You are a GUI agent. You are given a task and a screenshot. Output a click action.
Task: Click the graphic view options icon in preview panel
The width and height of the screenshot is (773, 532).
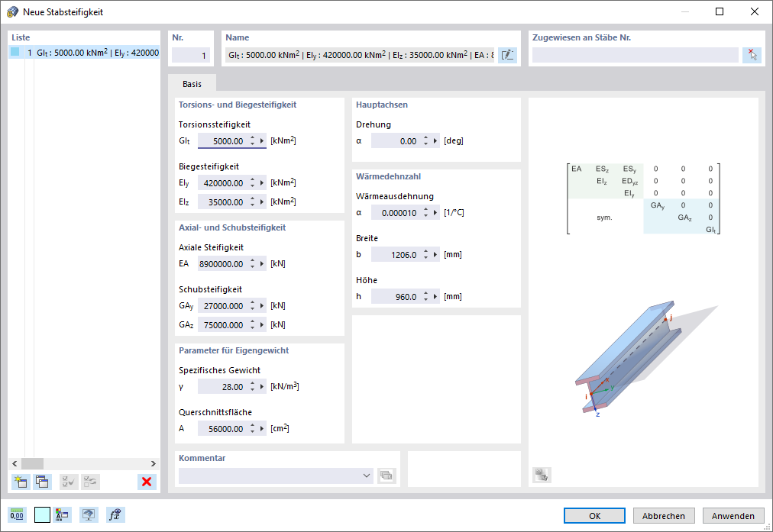tap(542, 475)
